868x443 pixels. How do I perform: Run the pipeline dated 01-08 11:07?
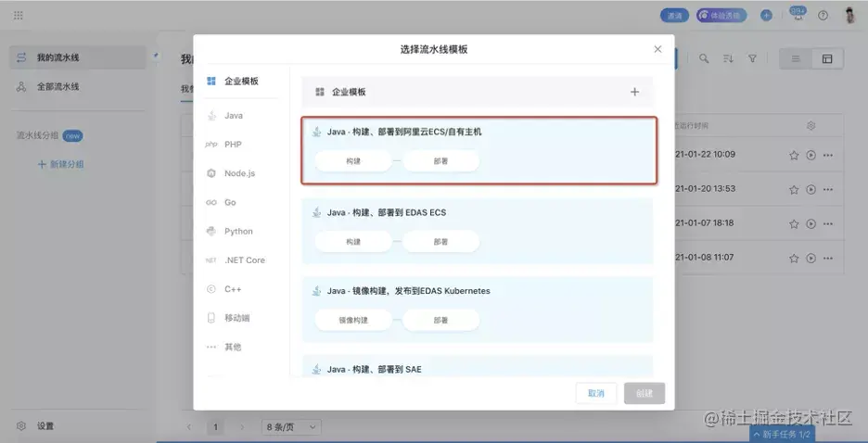811,259
